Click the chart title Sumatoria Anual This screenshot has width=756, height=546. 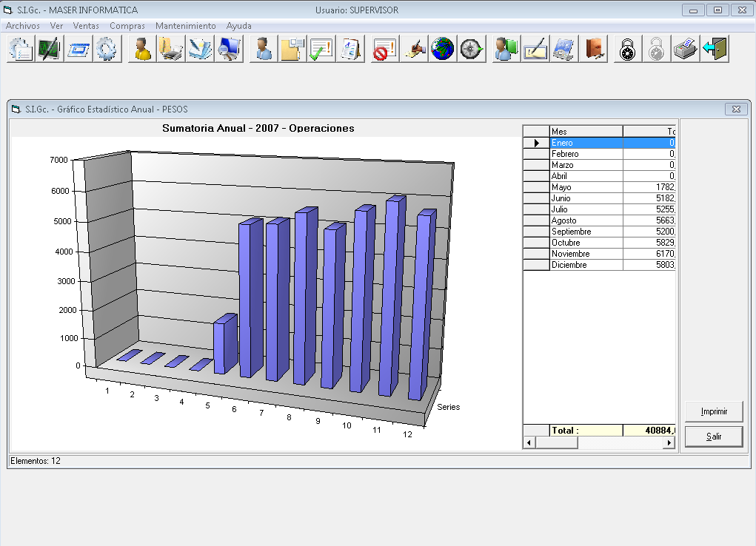point(258,128)
